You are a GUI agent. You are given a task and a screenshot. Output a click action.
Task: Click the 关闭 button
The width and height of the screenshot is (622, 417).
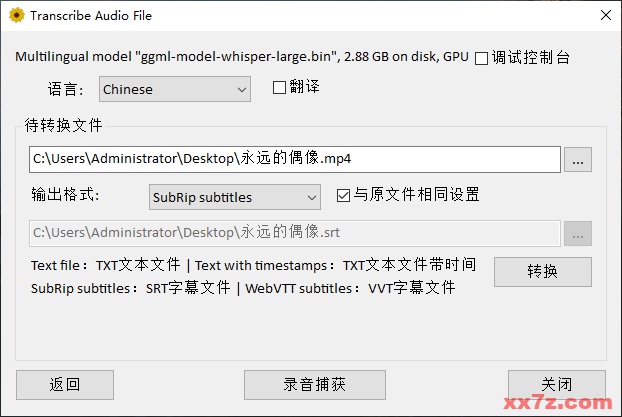point(556,385)
